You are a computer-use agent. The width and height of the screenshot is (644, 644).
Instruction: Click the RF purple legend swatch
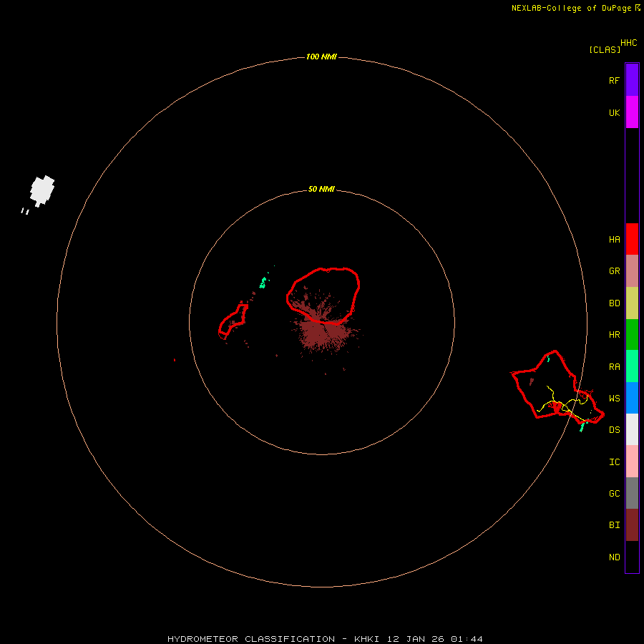pos(632,80)
